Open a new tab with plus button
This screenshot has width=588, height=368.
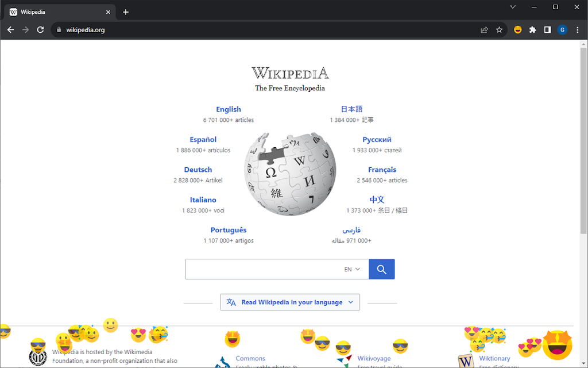pos(126,12)
